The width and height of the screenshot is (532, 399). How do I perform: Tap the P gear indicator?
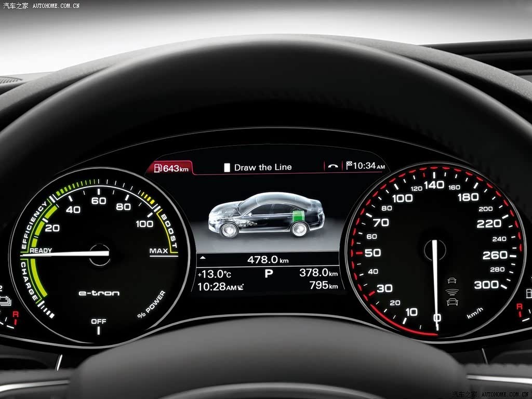(269, 273)
